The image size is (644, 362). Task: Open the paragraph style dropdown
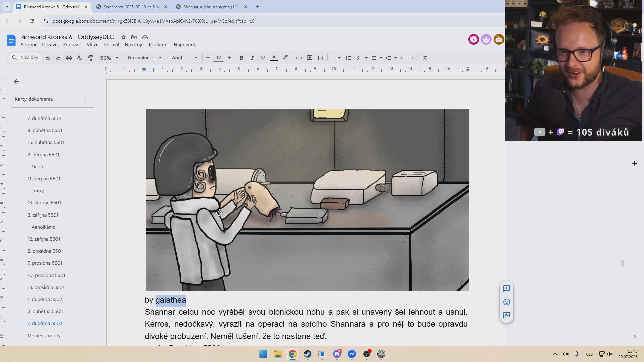(x=145, y=58)
